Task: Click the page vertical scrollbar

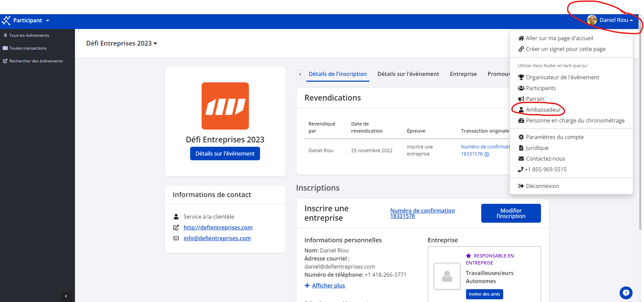Action: tap(640, 123)
